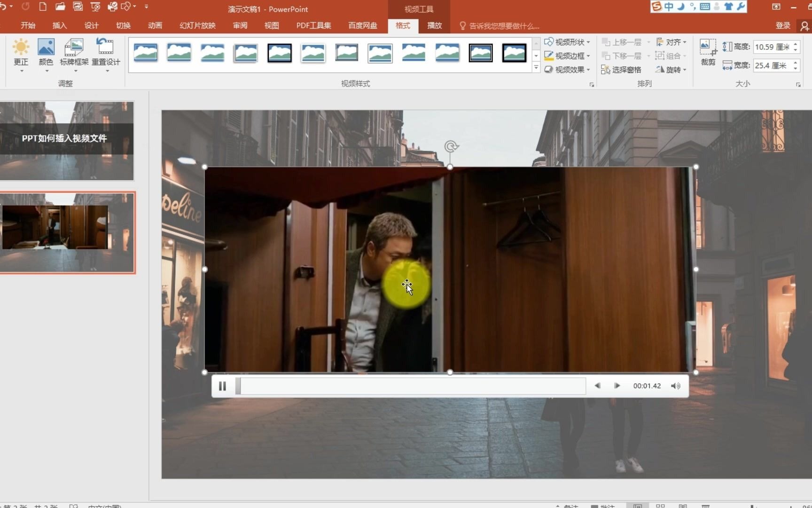Switch to the Slide Show (幻灯片放映) tab
Viewport: 812px width, 508px height.
click(197, 25)
